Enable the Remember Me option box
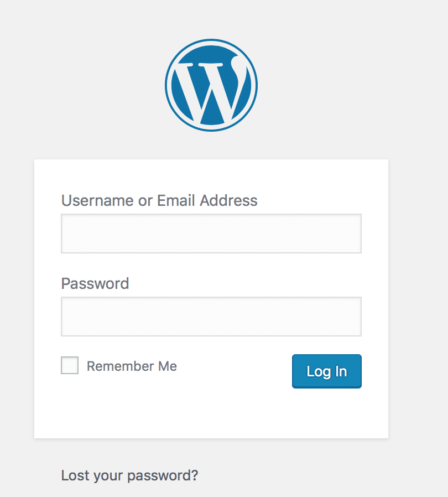Screen dimensions: 448x497 [70, 365]
